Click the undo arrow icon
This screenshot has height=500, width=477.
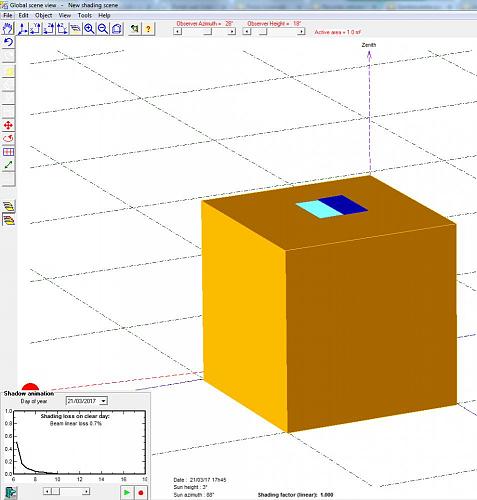coord(9,42)
